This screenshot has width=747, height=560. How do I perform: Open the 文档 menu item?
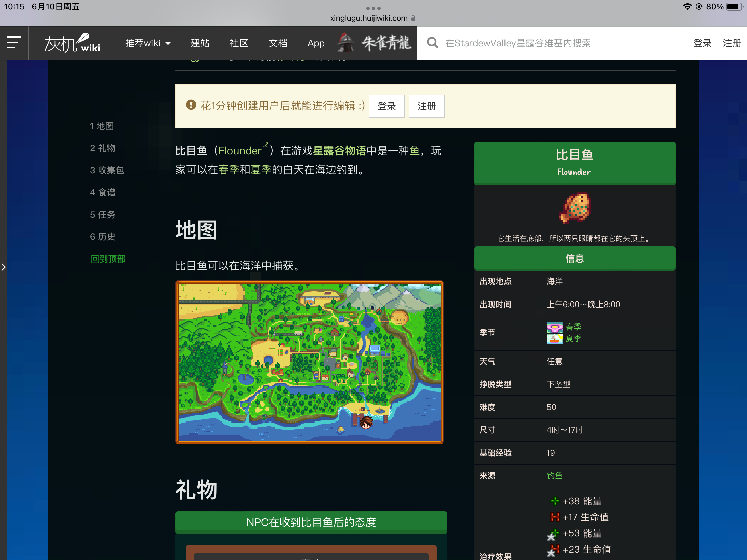tap(277, 43)
